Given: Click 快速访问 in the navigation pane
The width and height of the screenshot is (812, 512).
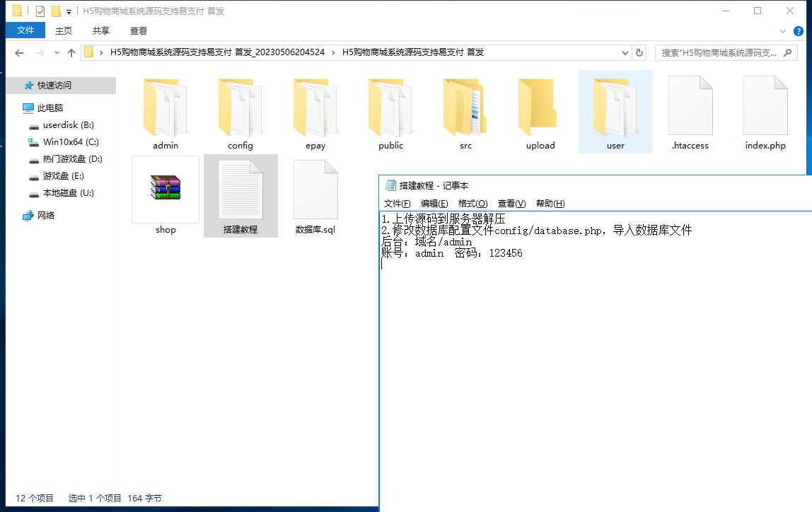Looking at the screenshot, I should [54, 86].
